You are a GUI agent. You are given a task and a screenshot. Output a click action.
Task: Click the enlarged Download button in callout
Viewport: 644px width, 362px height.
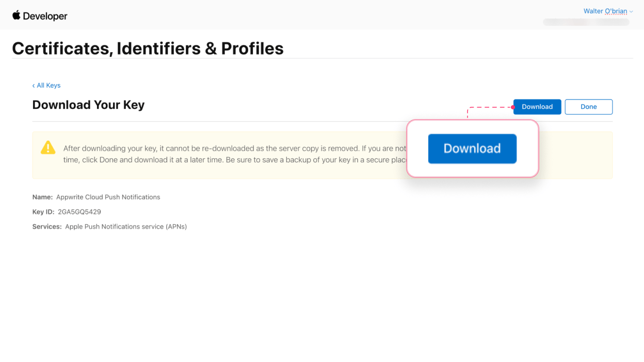pos(472,149)
